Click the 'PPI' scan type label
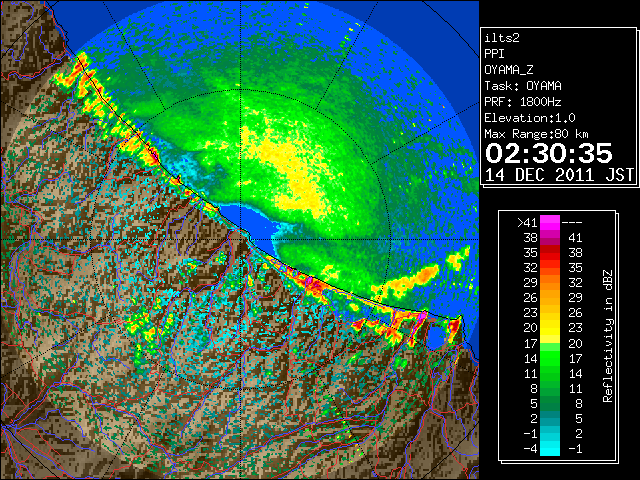 click(494, 54)
